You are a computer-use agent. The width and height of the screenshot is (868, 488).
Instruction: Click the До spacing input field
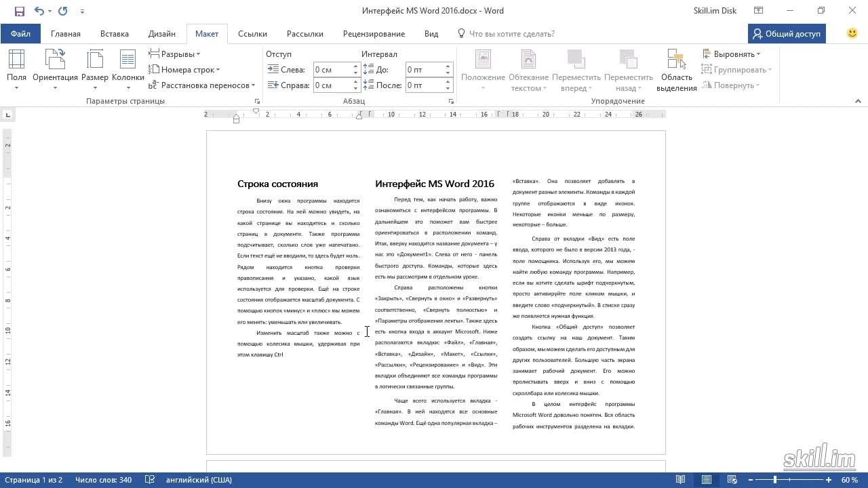tap(425, 70)
